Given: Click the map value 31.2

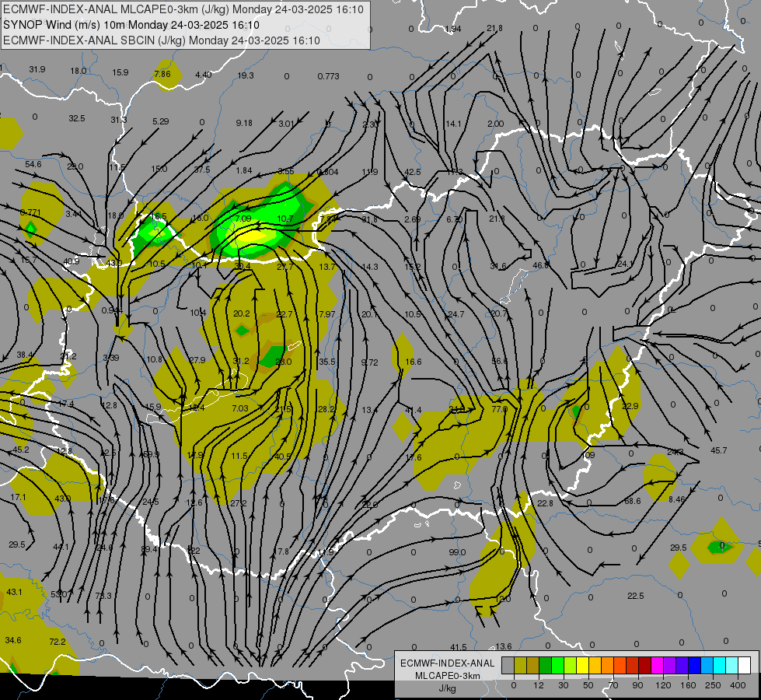Looking at the screenshot, I should click(x=241, y=361).
